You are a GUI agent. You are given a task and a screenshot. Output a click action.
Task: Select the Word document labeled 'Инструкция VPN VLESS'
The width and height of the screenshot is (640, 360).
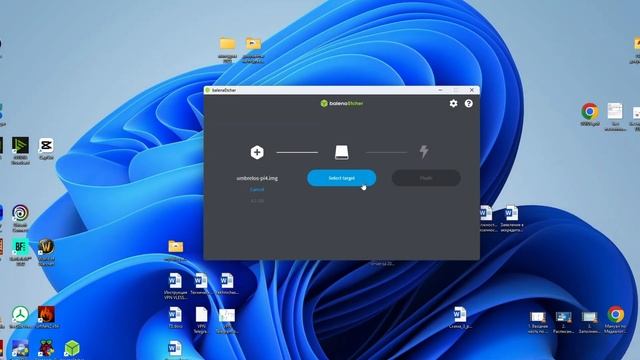176,287
